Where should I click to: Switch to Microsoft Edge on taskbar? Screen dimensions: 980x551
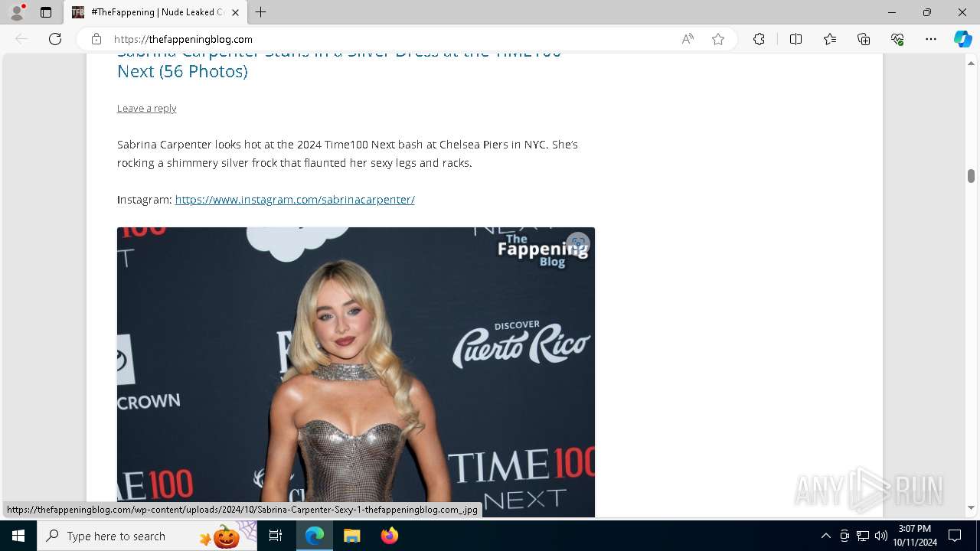click(x=315, y=536)
